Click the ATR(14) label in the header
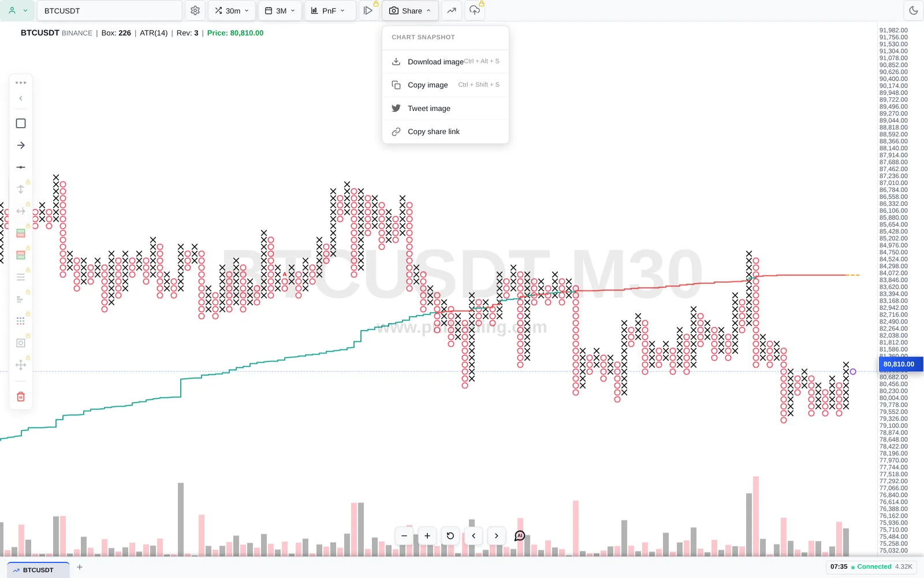 (x=154, y=33)
